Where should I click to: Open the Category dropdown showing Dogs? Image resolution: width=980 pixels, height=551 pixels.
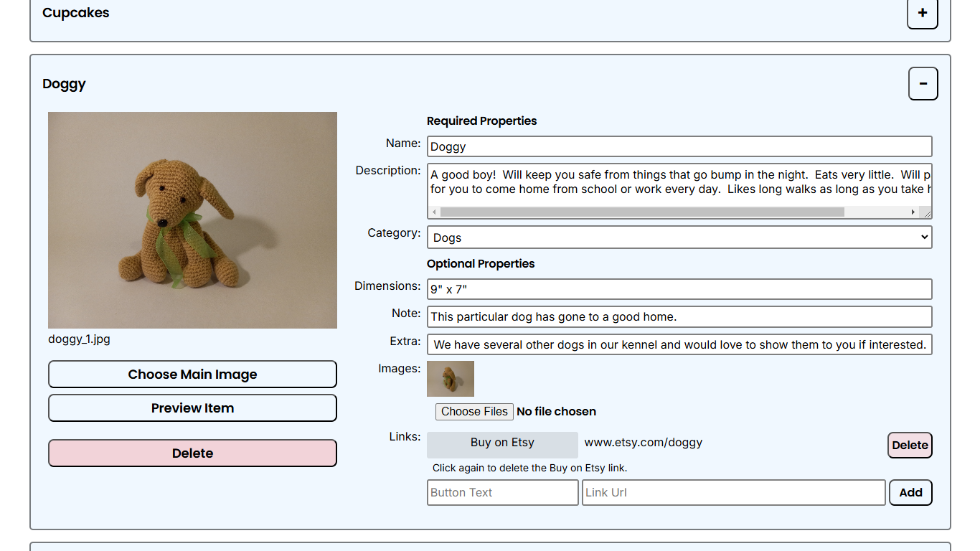point(679,237)
